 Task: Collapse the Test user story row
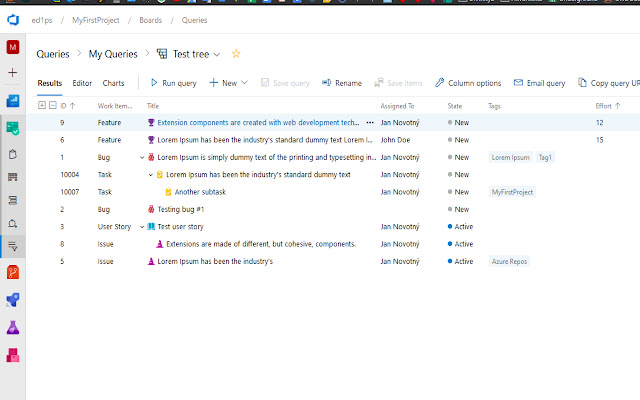click(142, 226)
